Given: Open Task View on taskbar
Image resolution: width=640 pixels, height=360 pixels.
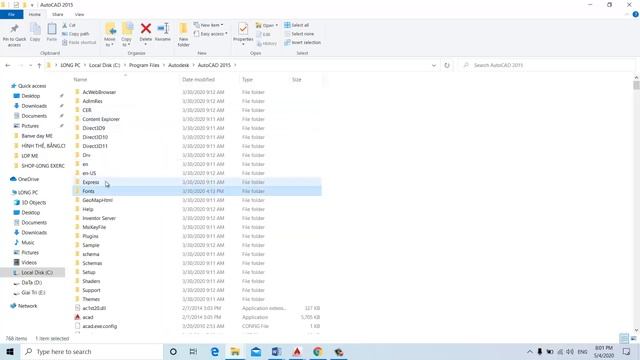Looking at the screenshot, I should 193,352.
